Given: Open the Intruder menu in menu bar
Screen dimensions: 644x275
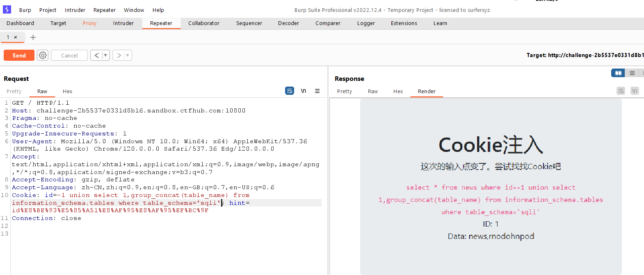Looking at the screenshot, I should tap(75, 10).
